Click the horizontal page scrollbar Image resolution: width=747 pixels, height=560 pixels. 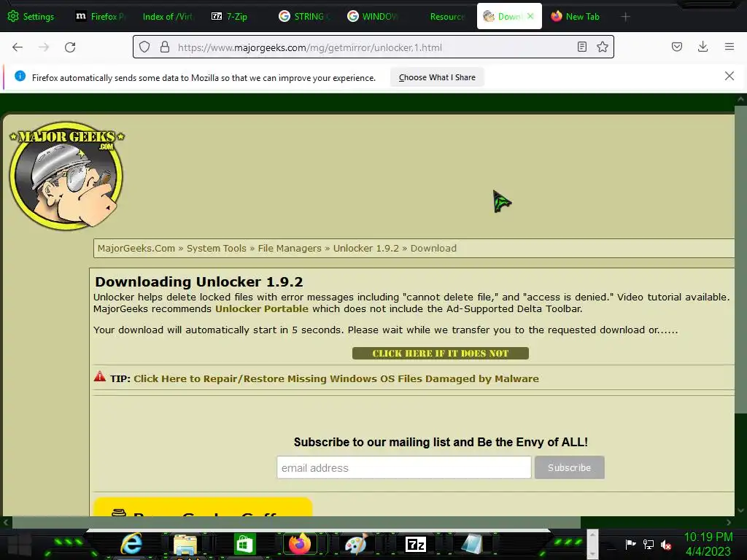pos(295,522)
